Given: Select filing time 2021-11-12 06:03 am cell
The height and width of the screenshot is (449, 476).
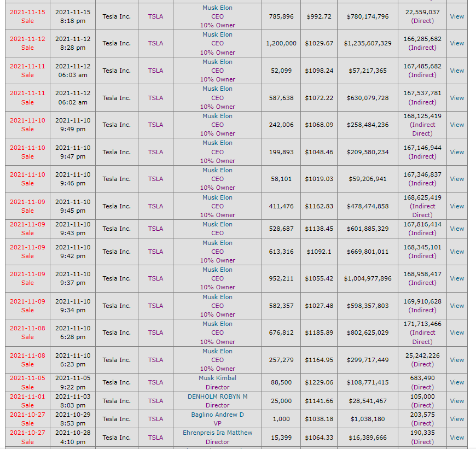Looking at the screenshot, I should point(73,71).
